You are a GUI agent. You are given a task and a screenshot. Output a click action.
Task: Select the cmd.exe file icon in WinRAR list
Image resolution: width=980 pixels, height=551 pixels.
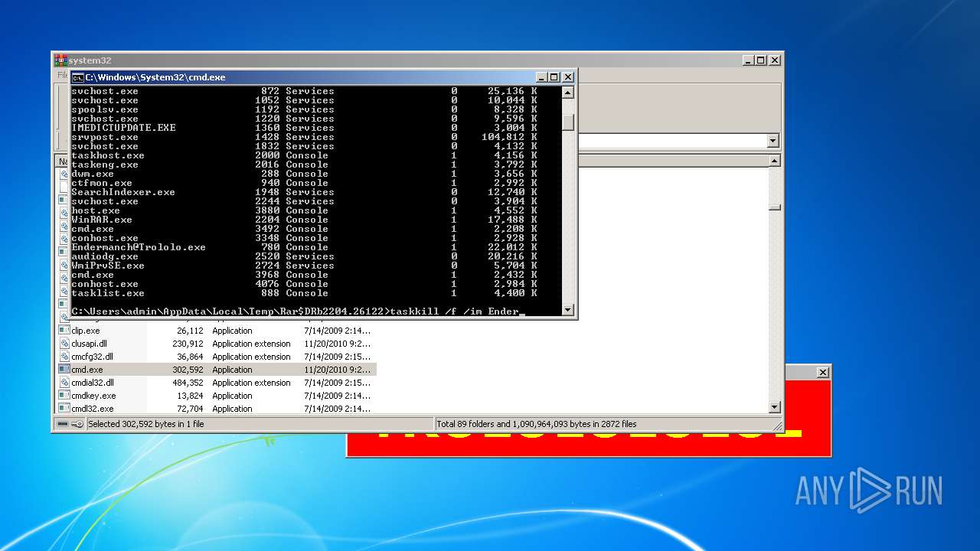65,370
